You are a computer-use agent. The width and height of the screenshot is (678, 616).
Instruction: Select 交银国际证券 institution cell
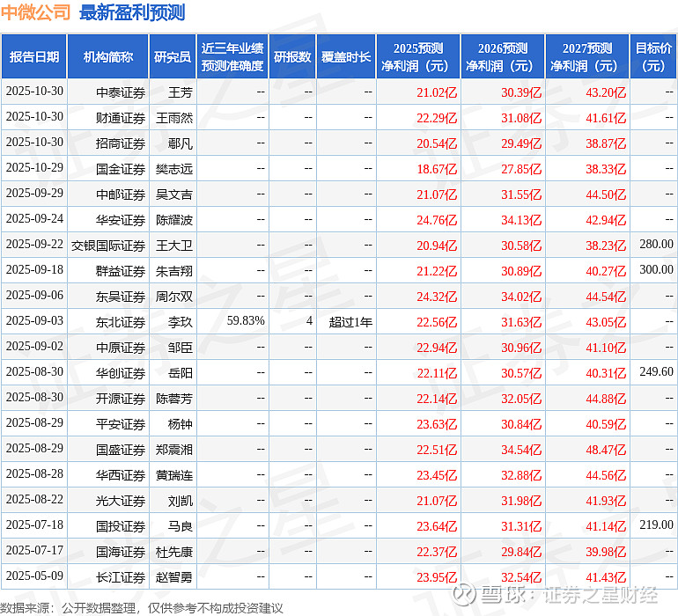[108, 246]
